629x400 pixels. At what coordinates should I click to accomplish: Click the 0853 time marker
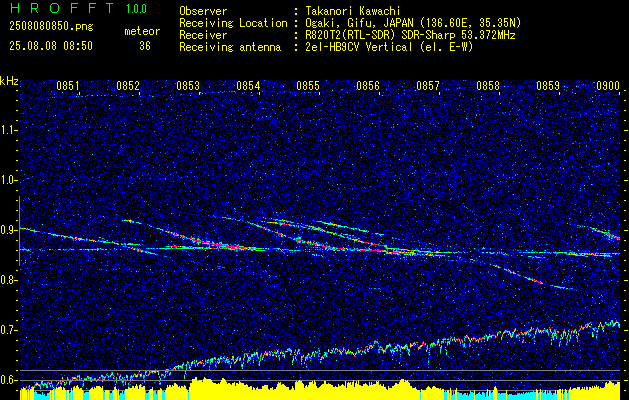click(x=188, y=85)
